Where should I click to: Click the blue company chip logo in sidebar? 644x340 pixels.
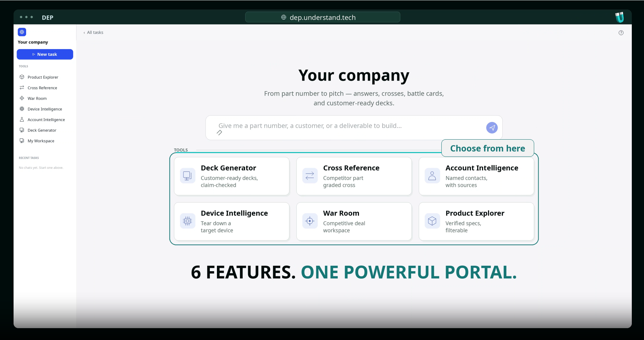(22, 32)
